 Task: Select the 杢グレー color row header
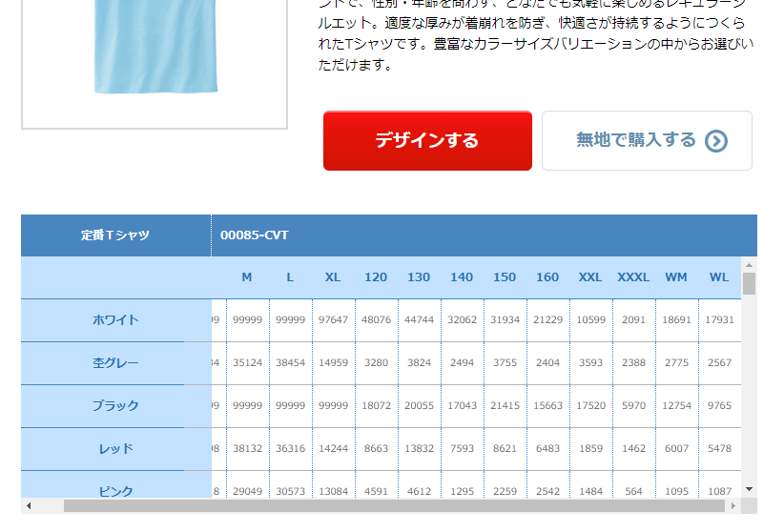click(x=115, y=363)
